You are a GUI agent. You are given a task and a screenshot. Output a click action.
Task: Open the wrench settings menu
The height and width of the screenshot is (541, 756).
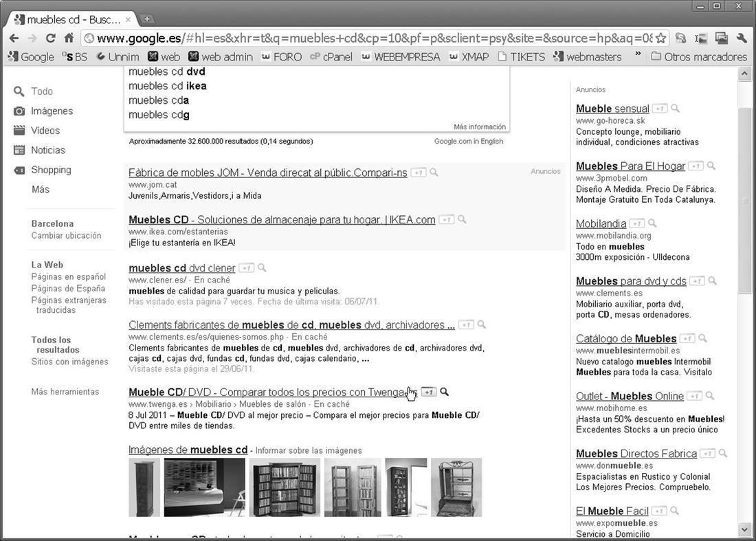(x=742, y=38)
